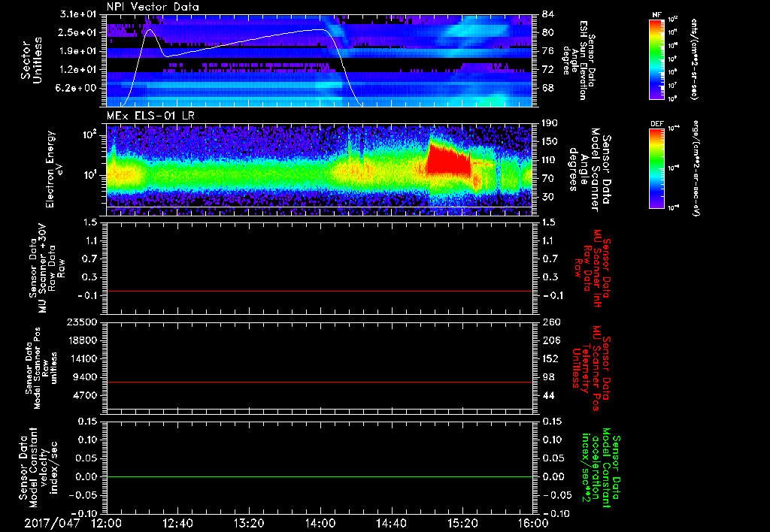Click the 84 degree sun elevation tick
Viewport: 770px width, 532px height.
click(x=547, y=14)
